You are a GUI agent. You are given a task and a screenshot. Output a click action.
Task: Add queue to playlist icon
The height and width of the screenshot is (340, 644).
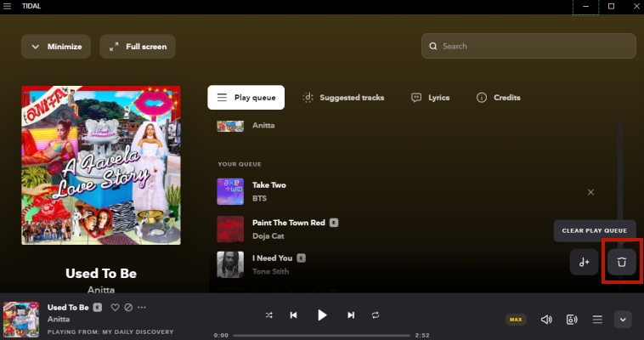coord(584,262)
